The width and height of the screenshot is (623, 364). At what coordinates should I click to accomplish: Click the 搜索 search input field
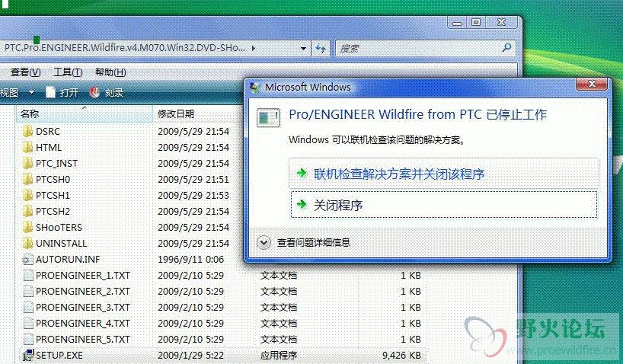click(419, 49)
